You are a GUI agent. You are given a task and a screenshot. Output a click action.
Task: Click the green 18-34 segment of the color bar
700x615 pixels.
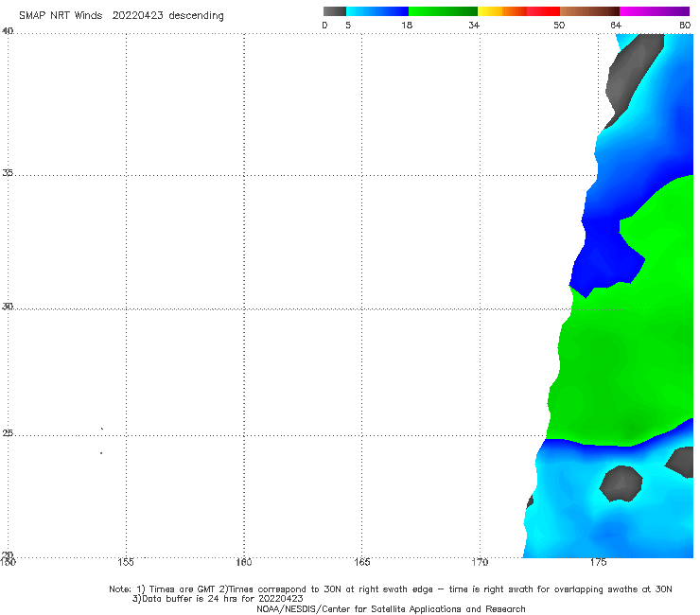443,11
